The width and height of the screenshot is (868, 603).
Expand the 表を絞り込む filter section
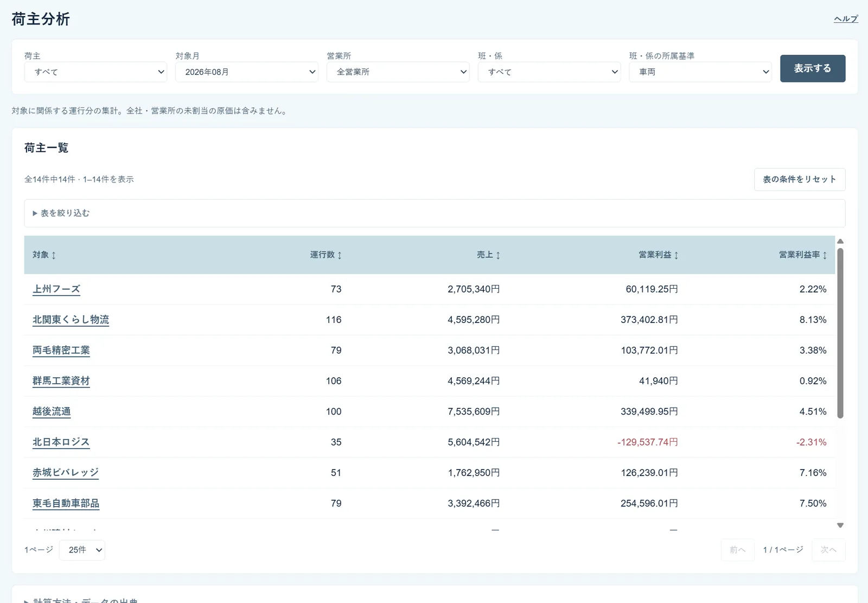click(x=61, y=213)
